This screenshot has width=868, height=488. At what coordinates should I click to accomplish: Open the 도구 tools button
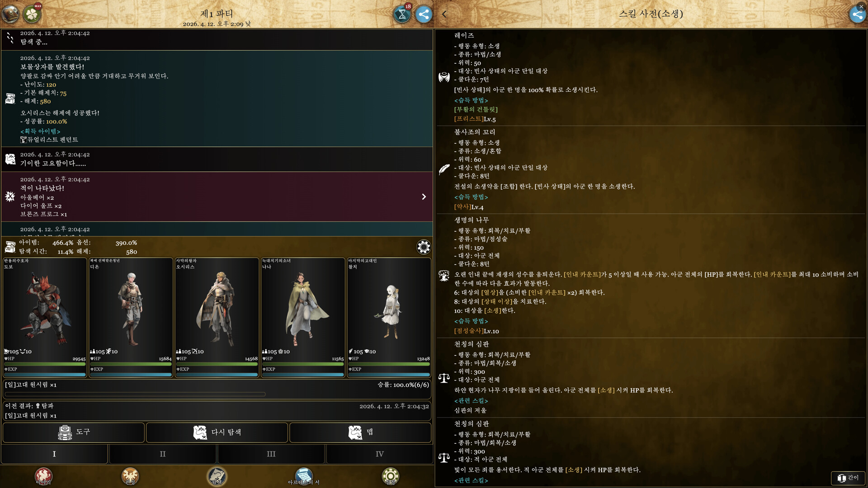(x=74, y=432)
